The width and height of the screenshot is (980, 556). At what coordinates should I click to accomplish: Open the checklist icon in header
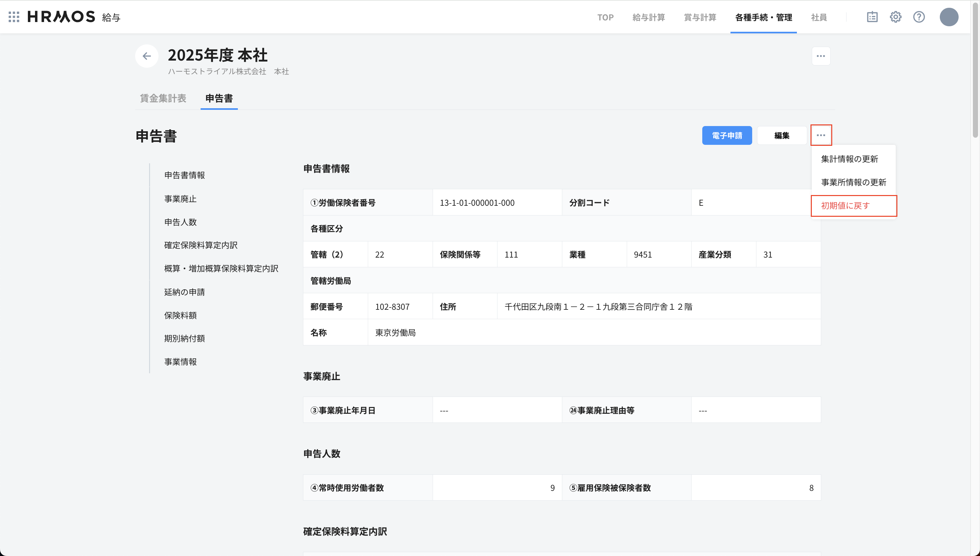tap(872, 17)
